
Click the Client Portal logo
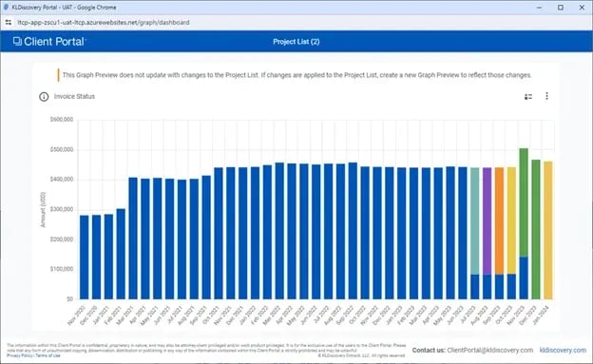click(49, 42)
